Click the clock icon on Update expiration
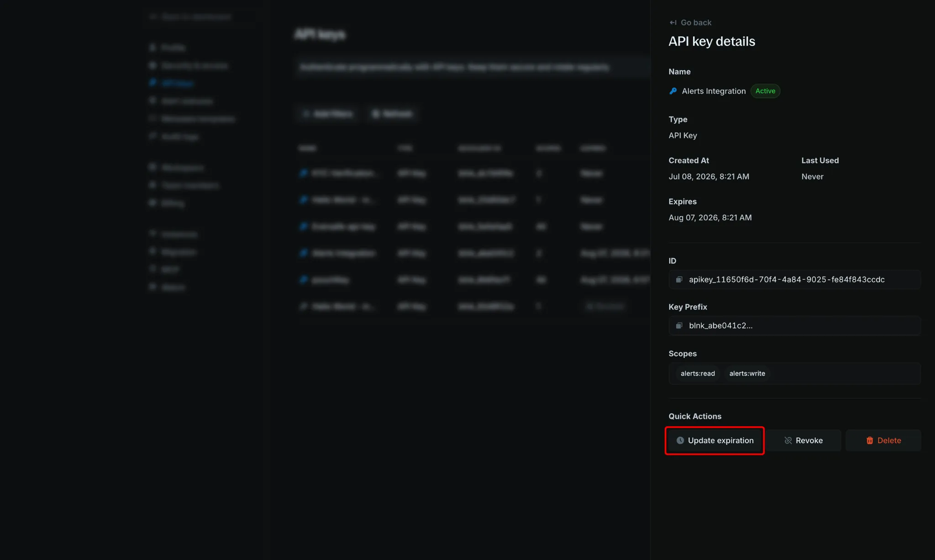 pyautogui.click(x=680, y=440)
